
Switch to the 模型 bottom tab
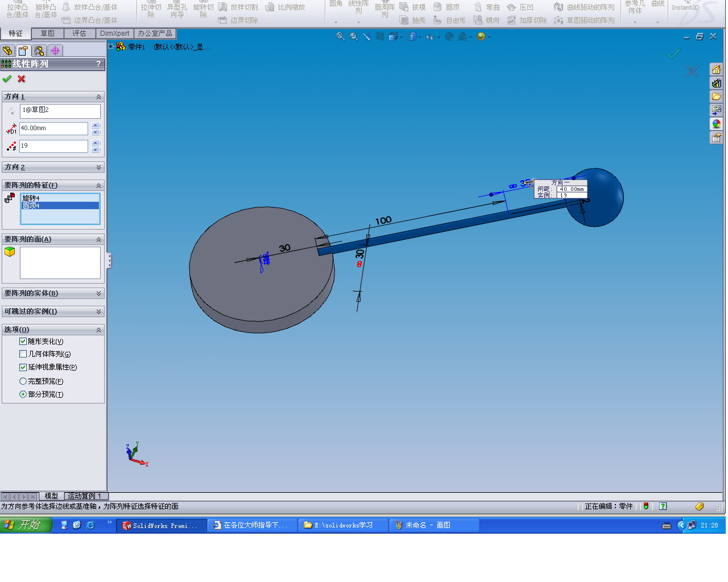pos(51,496)
